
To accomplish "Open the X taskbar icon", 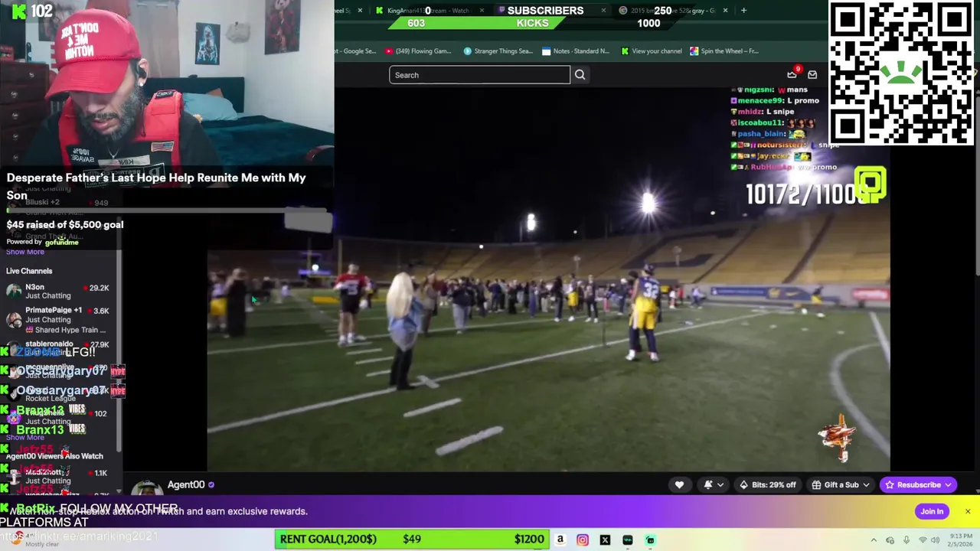I will (x=605, y=540).
